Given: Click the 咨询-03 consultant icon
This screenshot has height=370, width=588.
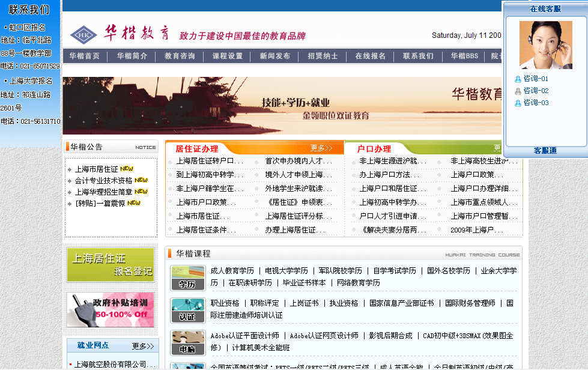Looking at the screenshot, I should [x=518, y=103].
